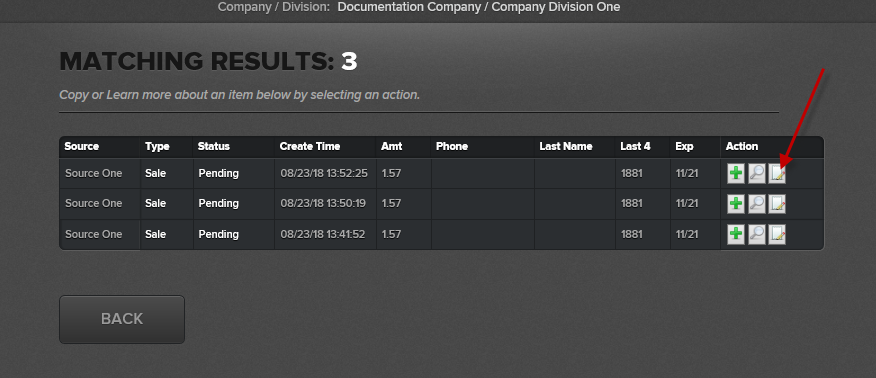The image size is (876, 378).
Task: Select the 08/23/18 13:52:25 create time cell
Action: coord(324,173)
